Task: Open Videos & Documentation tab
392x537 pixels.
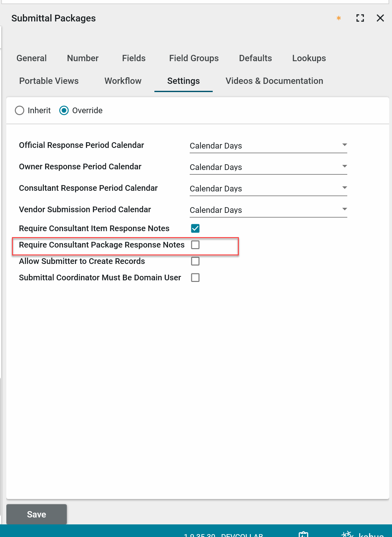Action: (x=274, y=81)
